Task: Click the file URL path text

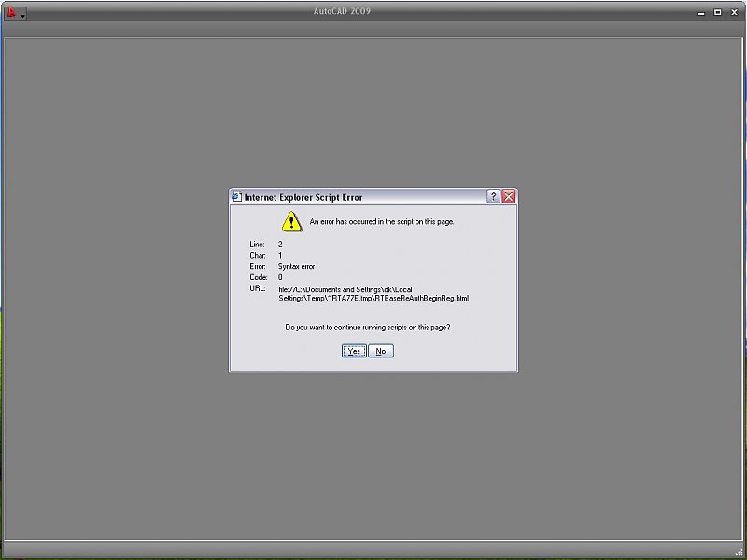Action: 373,294
